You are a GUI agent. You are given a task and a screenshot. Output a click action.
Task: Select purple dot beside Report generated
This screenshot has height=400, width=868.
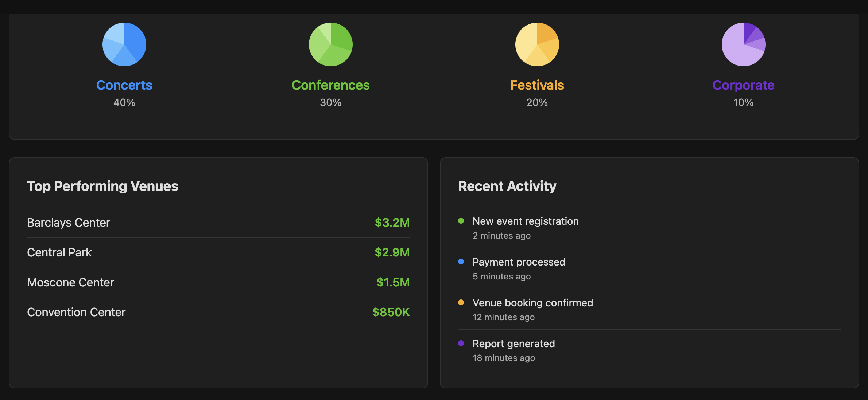pos(461,343)
